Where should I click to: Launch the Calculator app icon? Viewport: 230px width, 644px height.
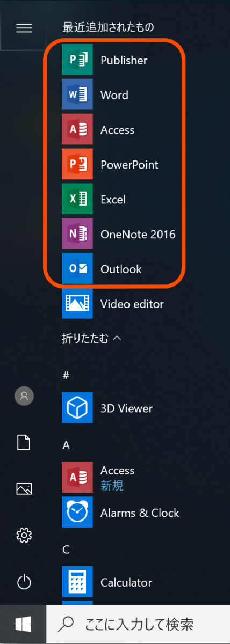pyautogui.click(x=77, y=582)
